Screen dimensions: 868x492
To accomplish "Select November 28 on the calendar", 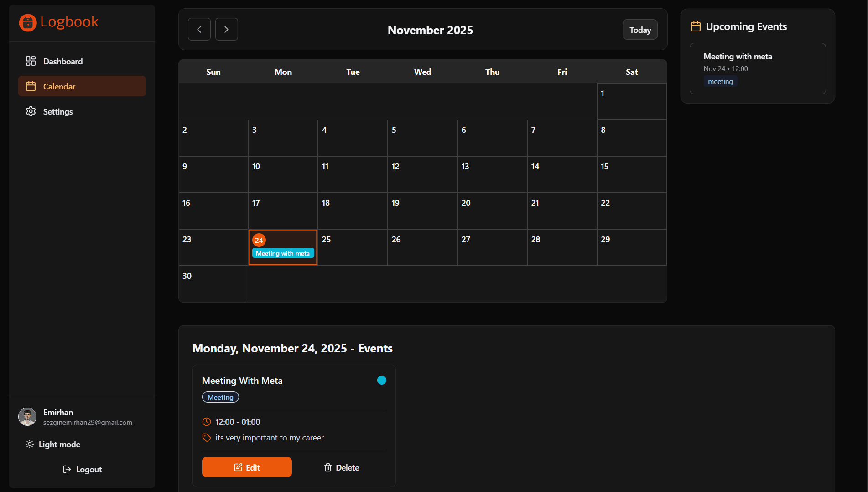I will pos(562,247).
